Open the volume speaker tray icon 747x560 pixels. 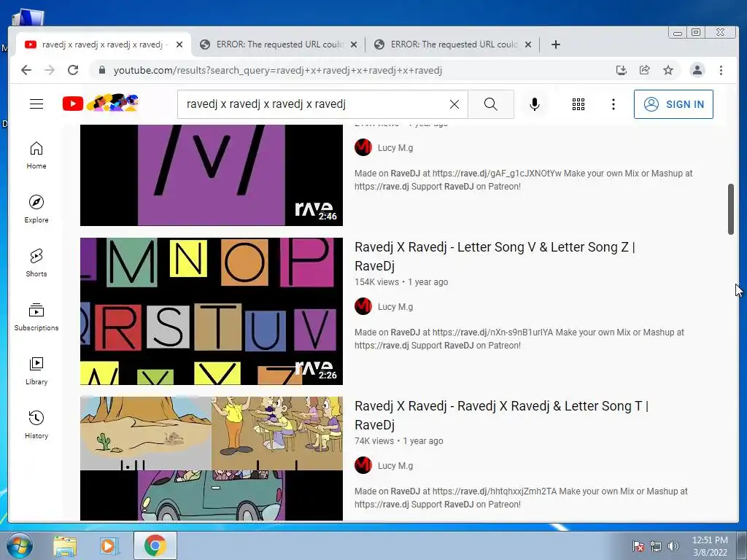[x=673, y=546]
